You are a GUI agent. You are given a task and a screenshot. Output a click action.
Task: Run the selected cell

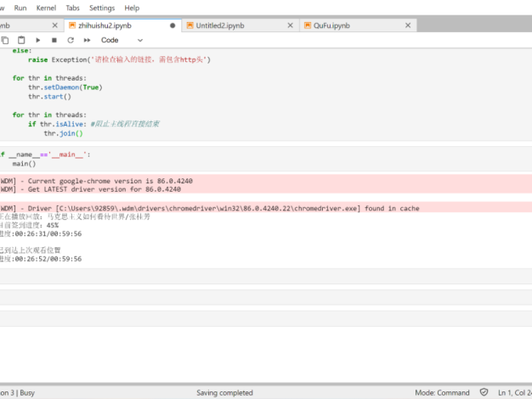click(38, 40)
